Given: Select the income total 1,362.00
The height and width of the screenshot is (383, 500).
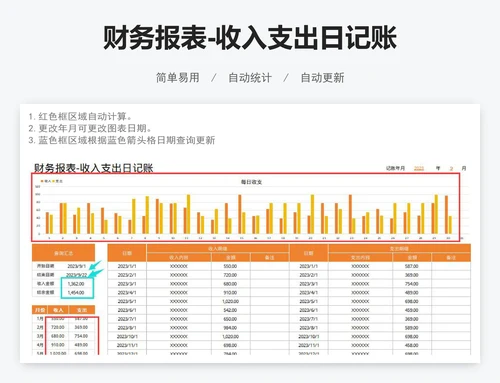Looking at the screenshot, I should (x=76, y=284).
